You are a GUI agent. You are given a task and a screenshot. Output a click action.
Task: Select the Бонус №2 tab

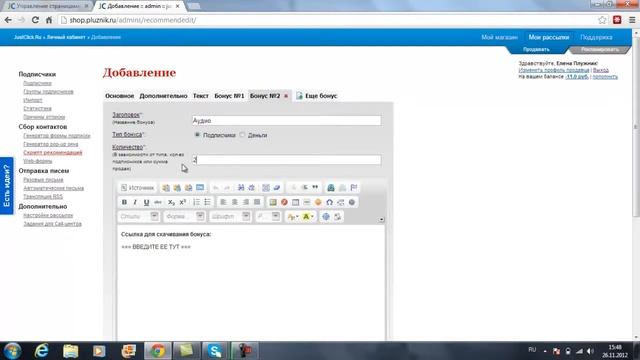tap(265, 96)
